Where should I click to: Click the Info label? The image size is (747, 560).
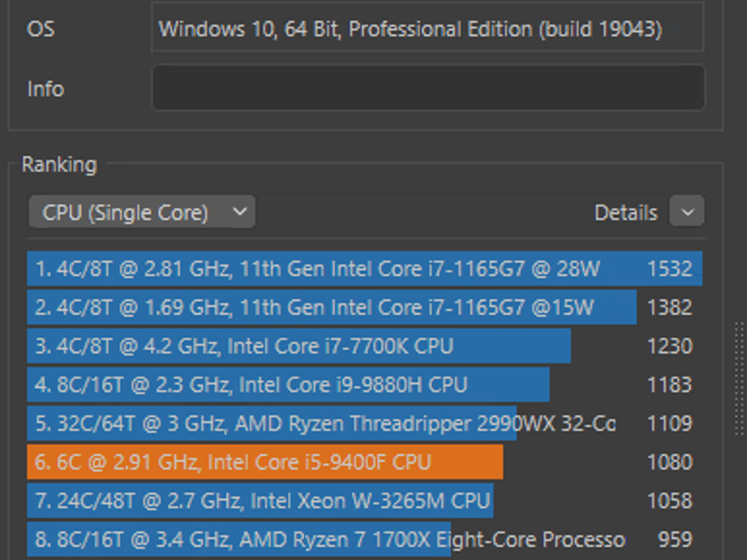(x=46, y=89)
